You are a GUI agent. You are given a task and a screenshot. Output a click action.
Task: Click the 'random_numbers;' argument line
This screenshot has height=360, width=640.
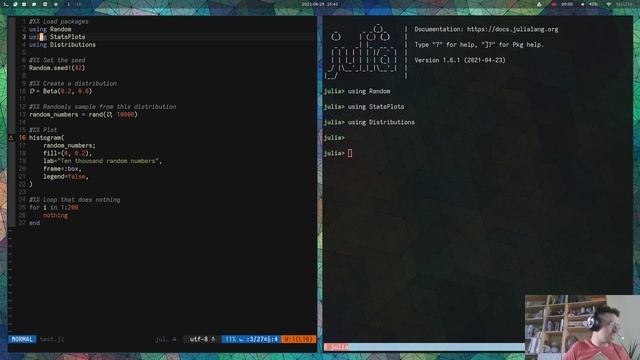click(x=69, y=145)
